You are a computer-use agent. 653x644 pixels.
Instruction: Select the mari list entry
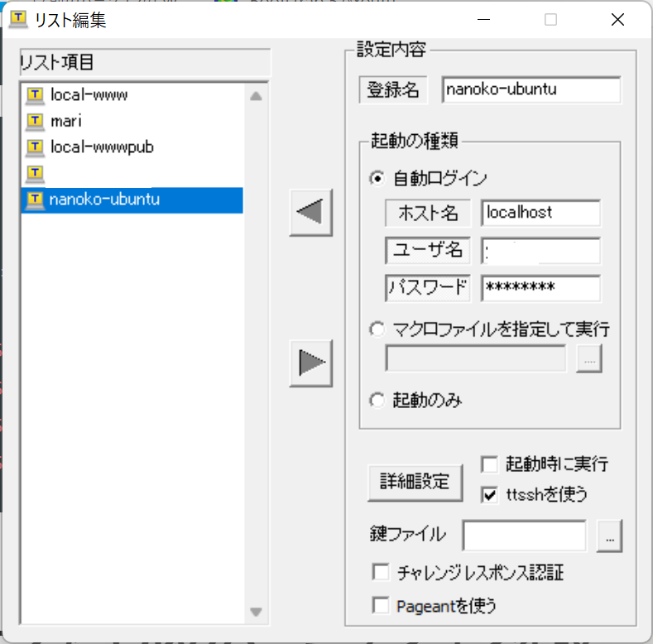coord(132,121)
